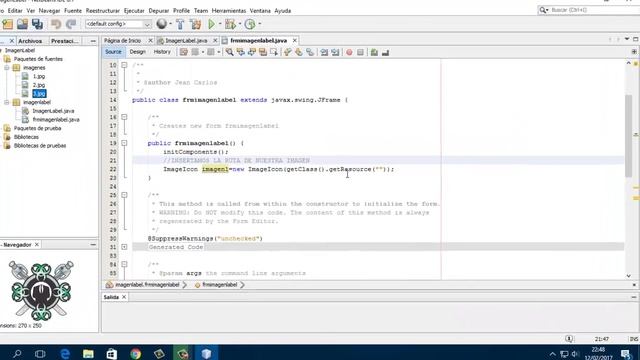Image resolution: width=640 pixels, height=360 pixels.
Task: Open the default config combo box
Action: pos(118,24)
